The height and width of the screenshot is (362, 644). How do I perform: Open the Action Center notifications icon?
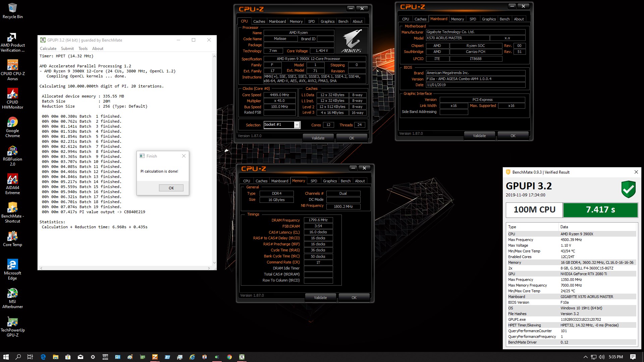633,357
